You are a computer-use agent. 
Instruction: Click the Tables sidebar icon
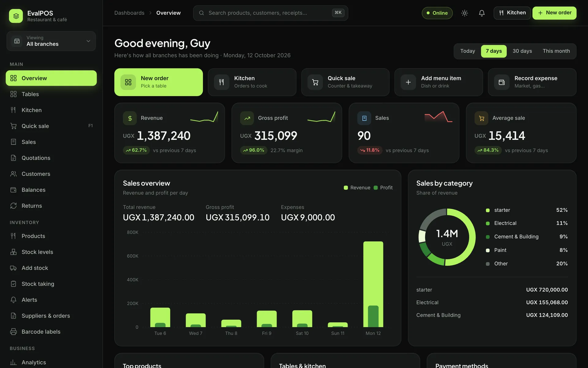[13, 94]
